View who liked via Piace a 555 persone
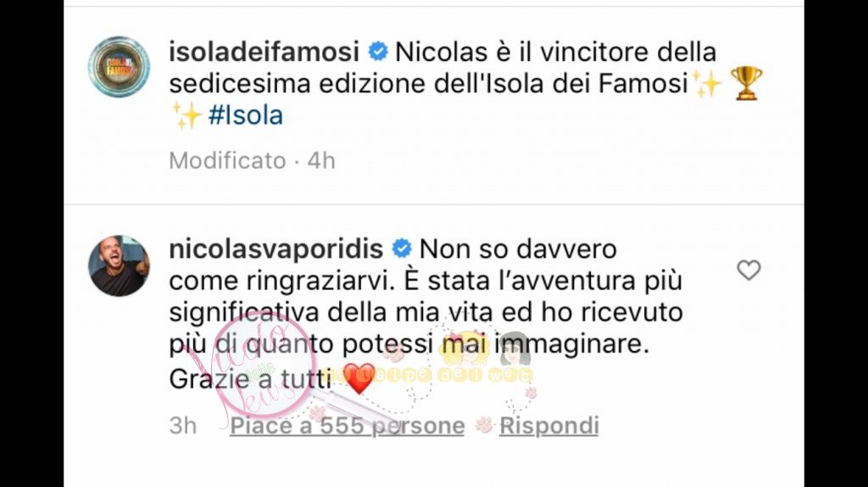The width and height of the screenshot is (868, 487). click(347, 425)
